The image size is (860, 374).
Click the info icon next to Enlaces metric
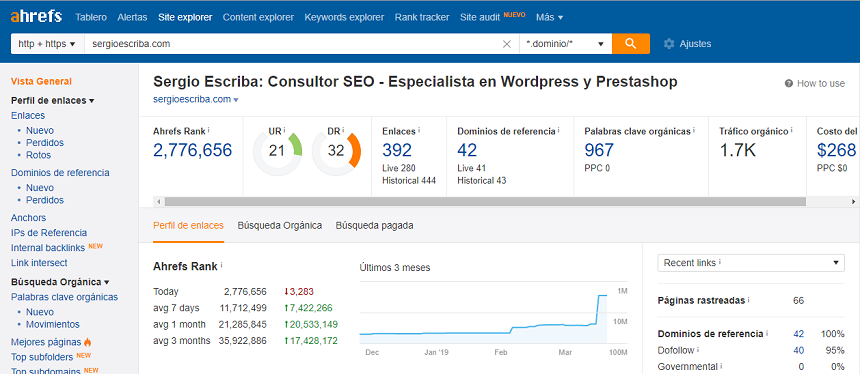point(419,131)
